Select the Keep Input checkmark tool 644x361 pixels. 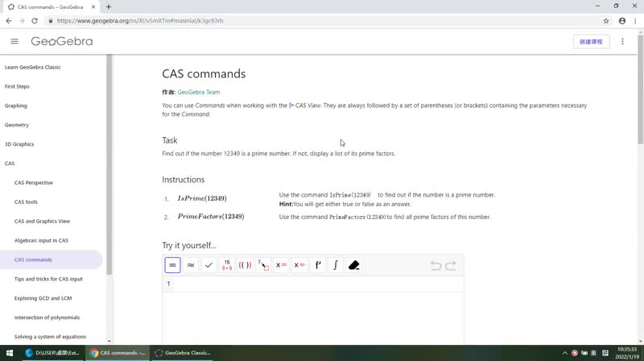coord(208,265)
